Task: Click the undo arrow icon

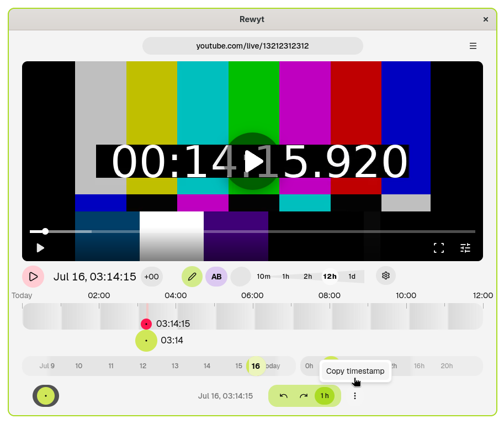Action: pyautogui.click(x=283, y=396)
